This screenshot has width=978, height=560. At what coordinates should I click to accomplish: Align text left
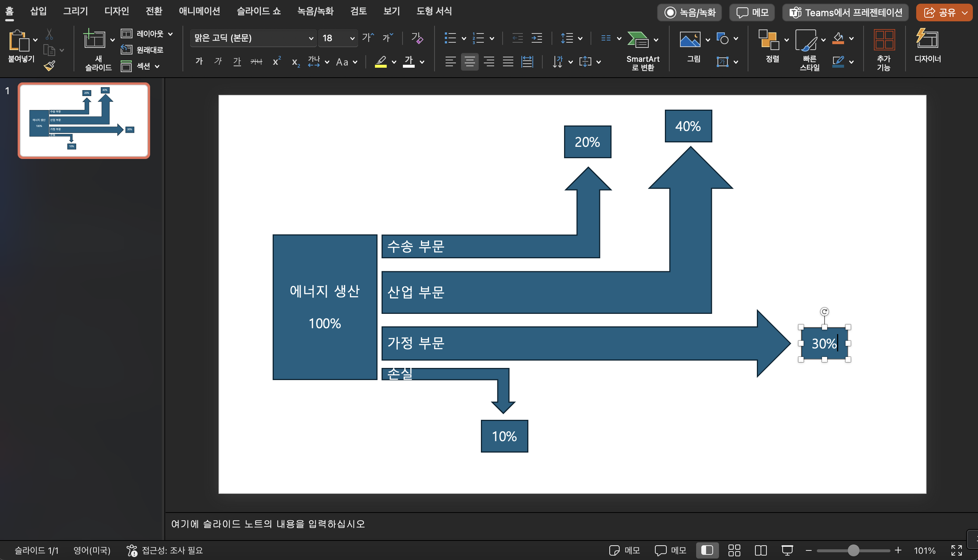[x=450, y=61]
